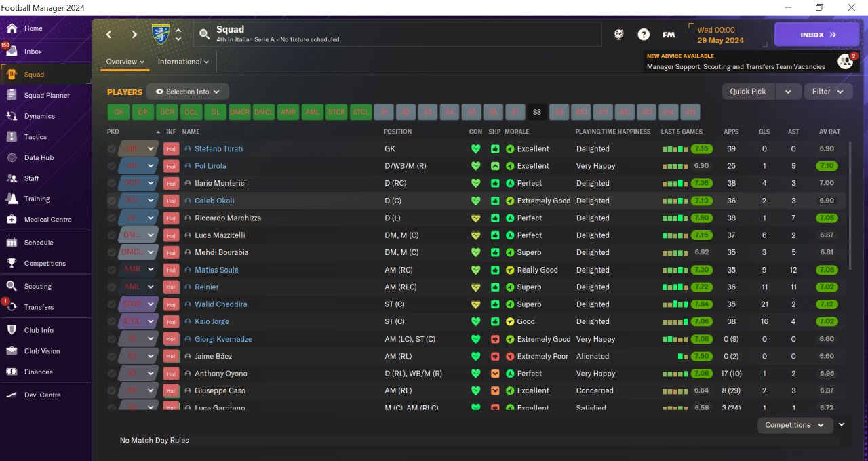
Task: Open the Squad Planner sidebar icon
Action: point(12,96)
